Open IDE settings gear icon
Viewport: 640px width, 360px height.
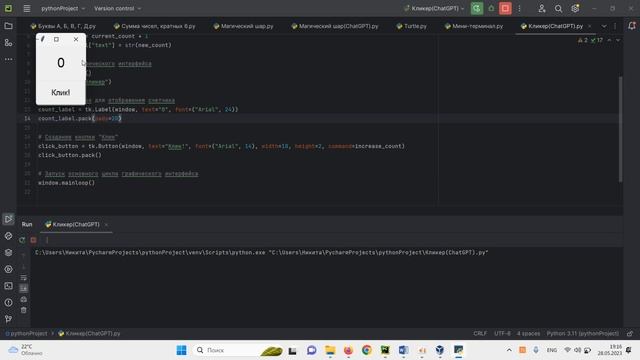coord(575,8)
